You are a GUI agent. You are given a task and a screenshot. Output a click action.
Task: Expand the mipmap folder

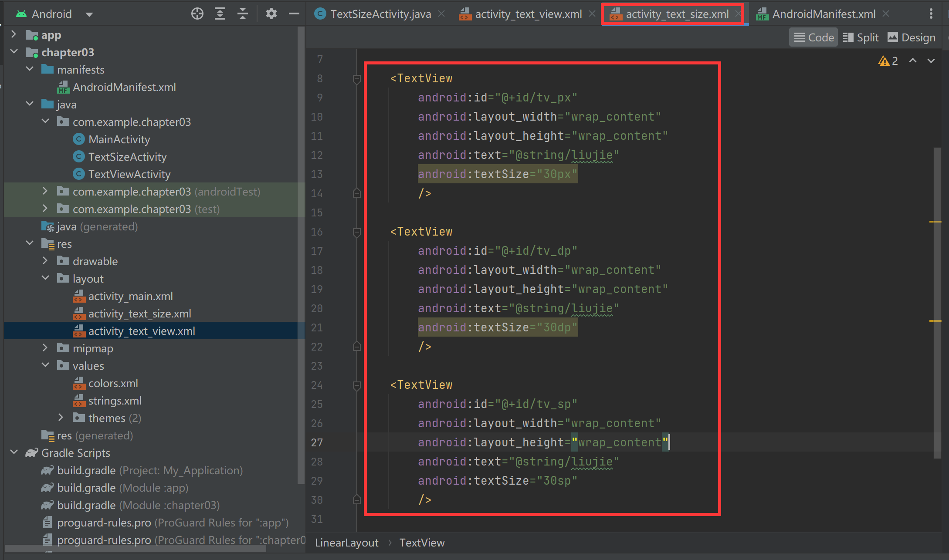point(45,348)
